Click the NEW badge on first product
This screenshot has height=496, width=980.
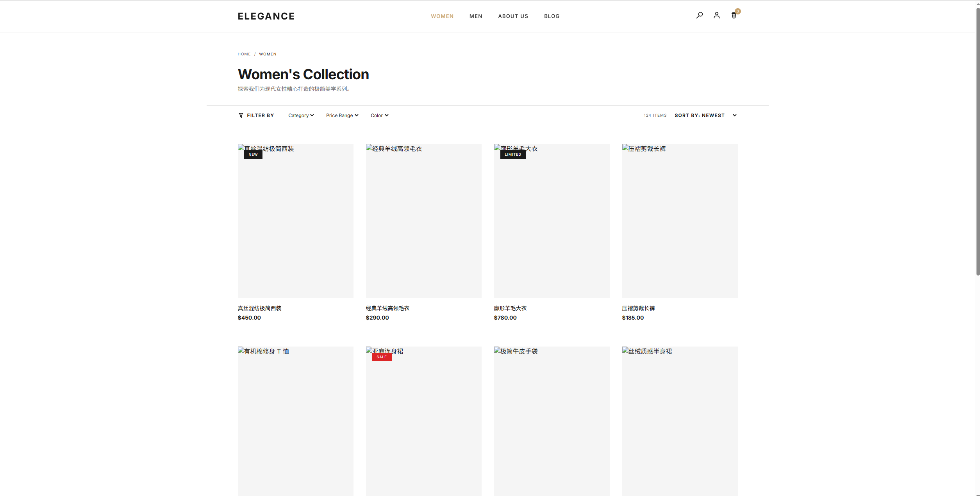[253, 155]
